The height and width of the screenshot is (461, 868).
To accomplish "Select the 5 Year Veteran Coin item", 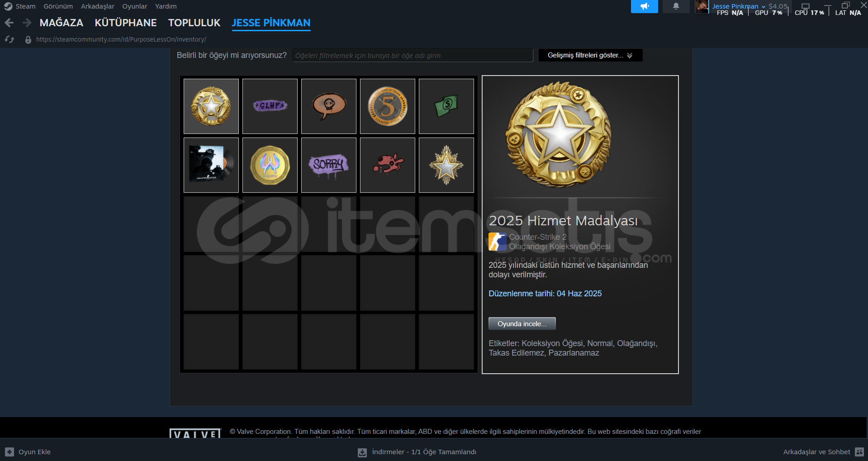I will (x=388, y=106).
